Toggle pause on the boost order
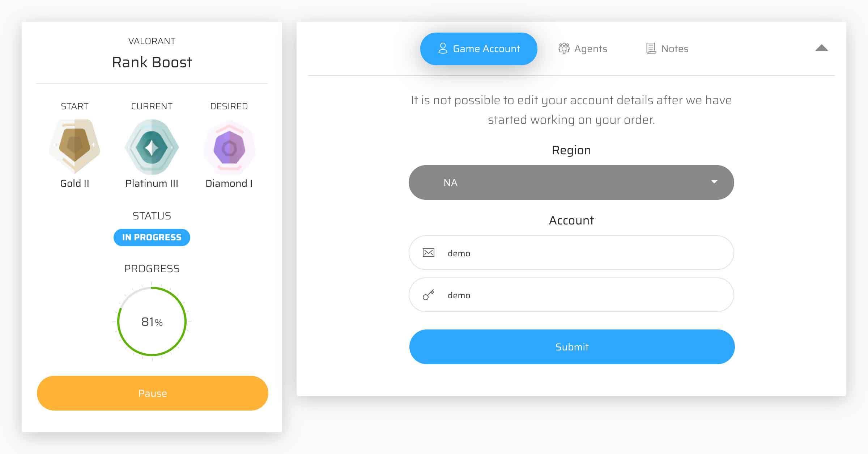The height and width of the screenshot is (454, 868). 152,393
